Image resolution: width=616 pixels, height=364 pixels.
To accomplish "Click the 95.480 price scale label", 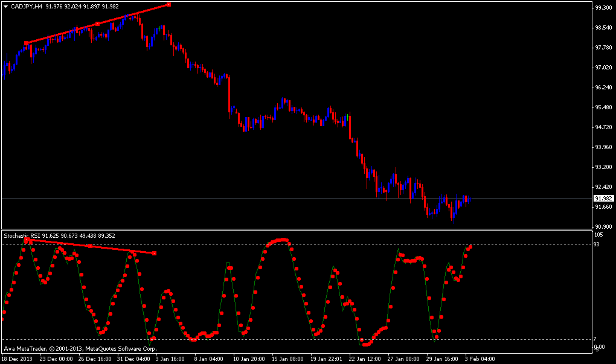I will [x=603, y=107].
